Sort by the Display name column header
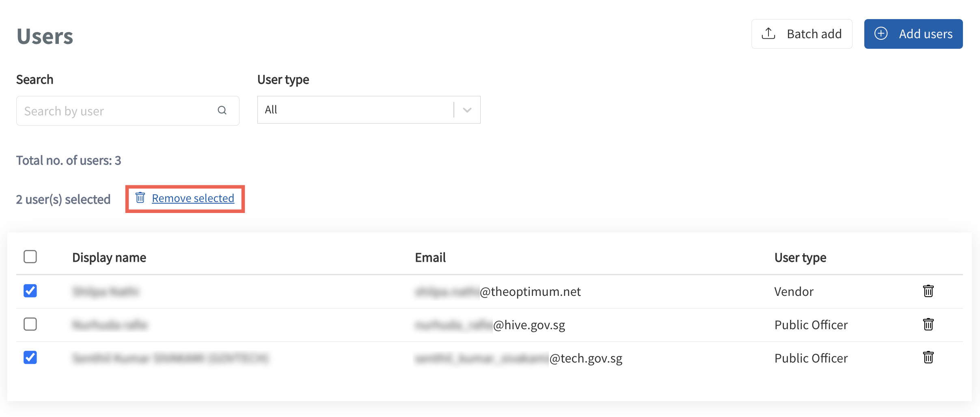This screenshot has height=417, width=980. pos(109,257)
